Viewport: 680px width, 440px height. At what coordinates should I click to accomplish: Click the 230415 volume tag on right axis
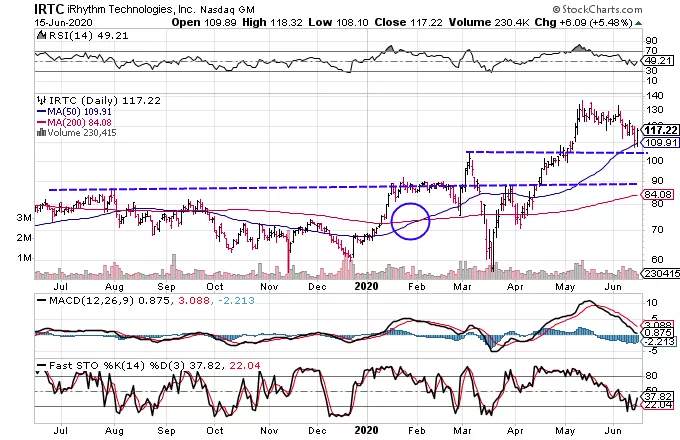[660, 274]
